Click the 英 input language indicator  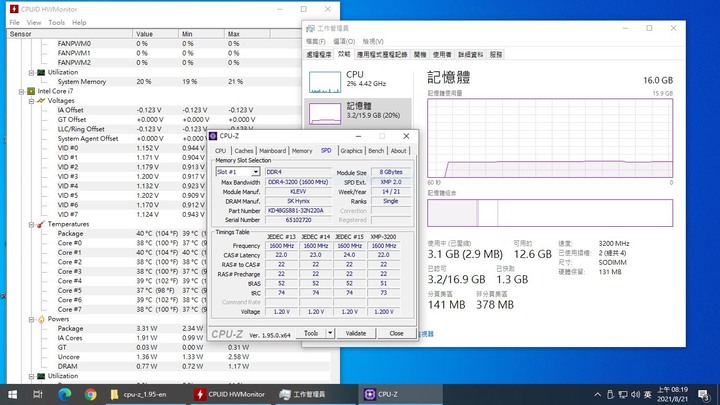[647, 394]
